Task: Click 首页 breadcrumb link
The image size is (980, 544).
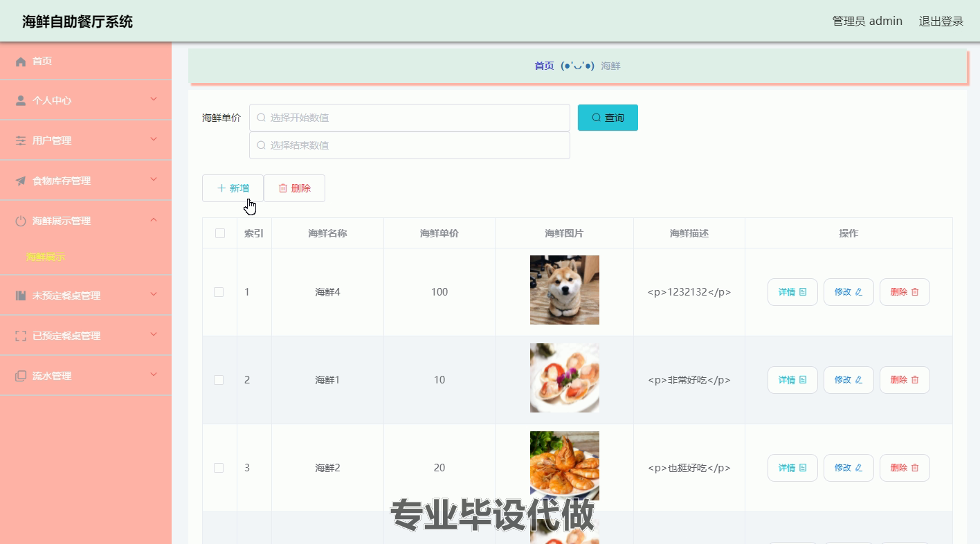Action: click(x=544, y=66)
